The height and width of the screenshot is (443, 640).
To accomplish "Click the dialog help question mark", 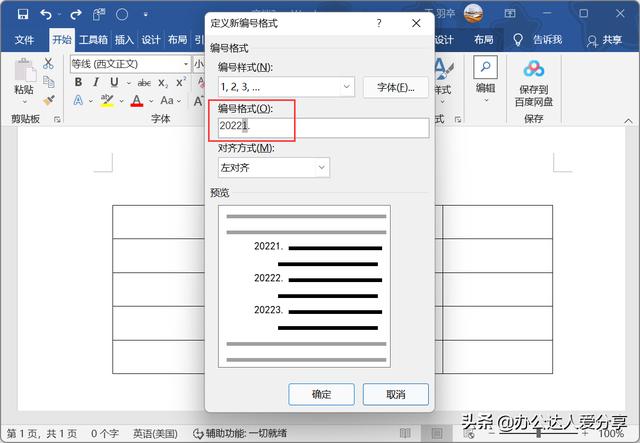I will tap(379, 23).
